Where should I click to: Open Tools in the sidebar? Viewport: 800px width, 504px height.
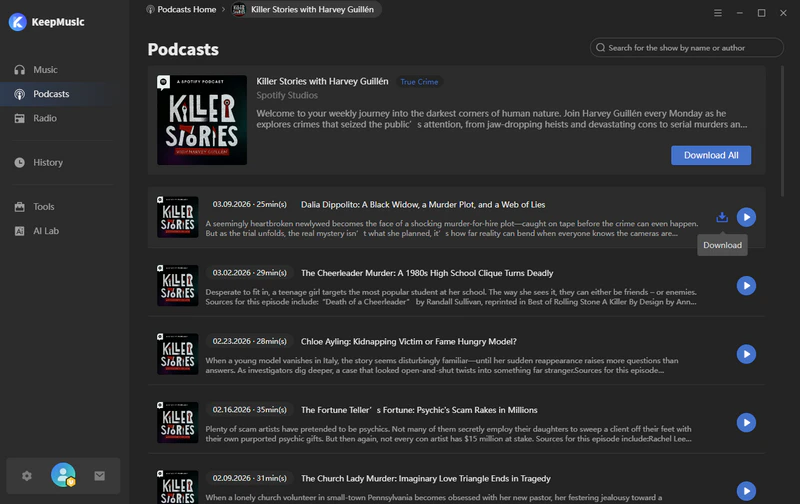[x=44, y=206]
